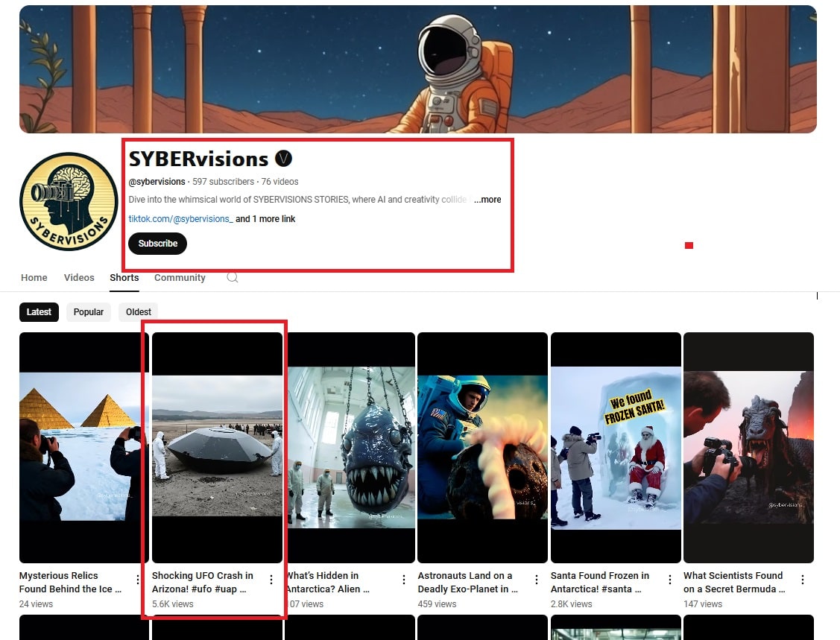Open Santa Found Frozen in Antarctica title
This screenshot has width=840, height=640.
click(600, 582)
